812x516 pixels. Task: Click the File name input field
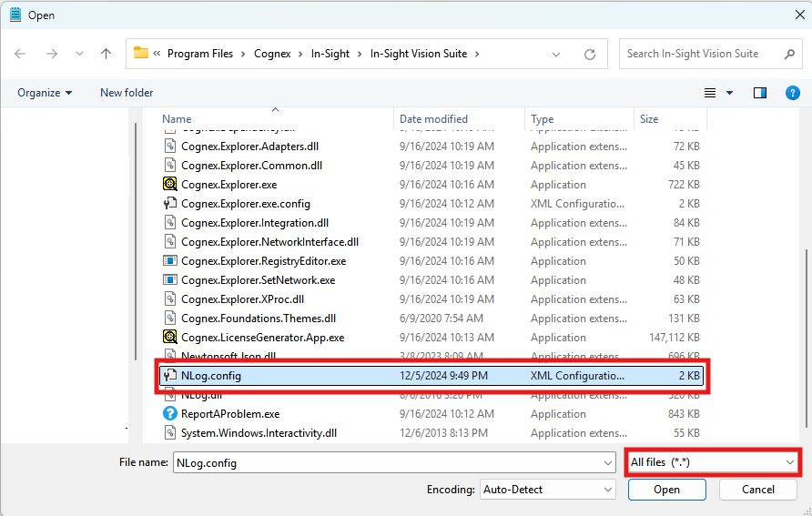pyautogui.click(x=388, y=462)
